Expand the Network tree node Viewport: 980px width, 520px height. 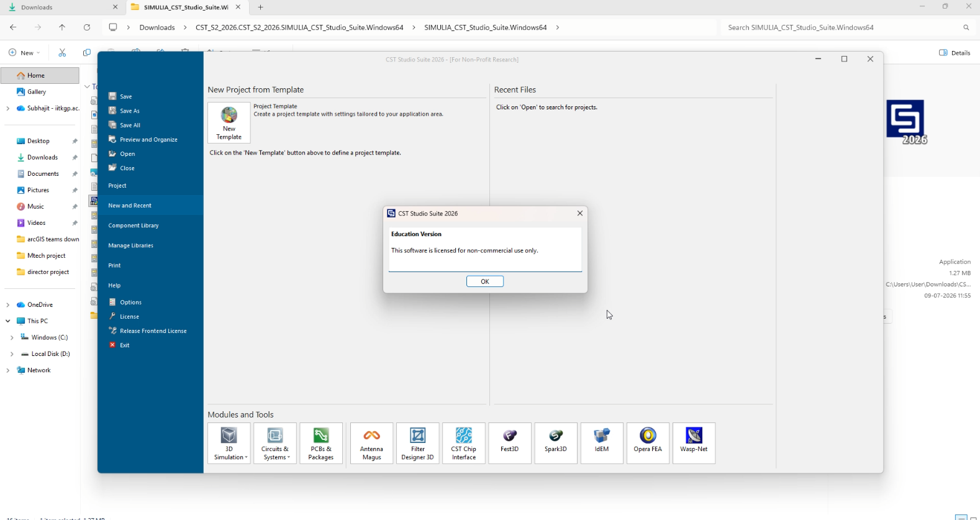(8, 370)
